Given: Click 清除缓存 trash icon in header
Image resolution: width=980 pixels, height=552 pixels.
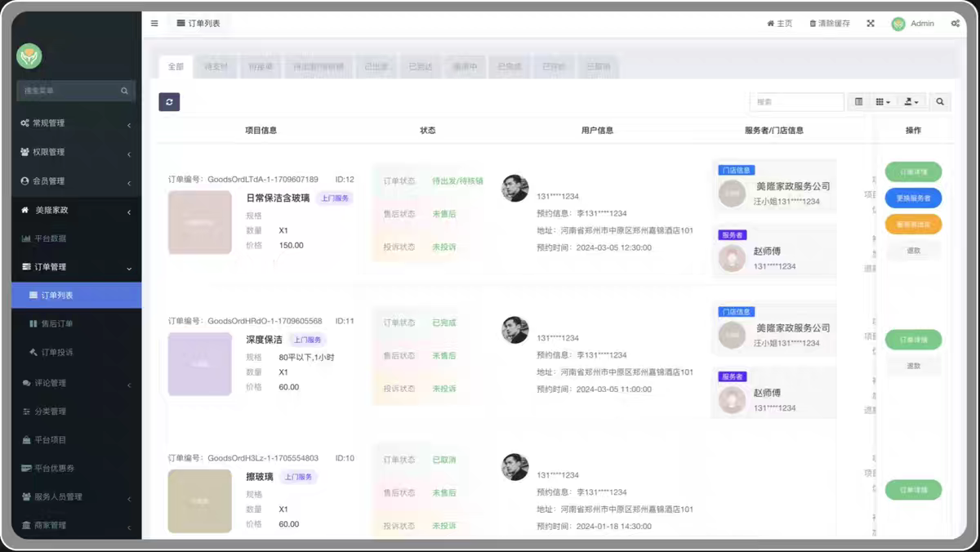Looking at the screenshot, I should coord(829,24).
